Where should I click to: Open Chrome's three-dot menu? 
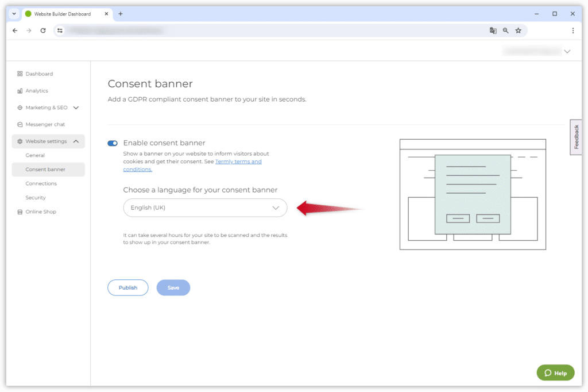pos(572,30)
